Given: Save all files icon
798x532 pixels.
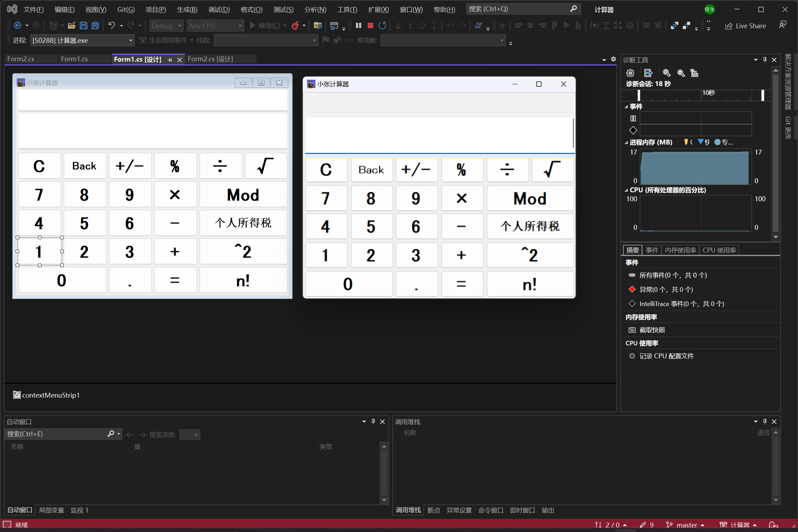Looking at the screenshot, I should click(x=95, y=25).
